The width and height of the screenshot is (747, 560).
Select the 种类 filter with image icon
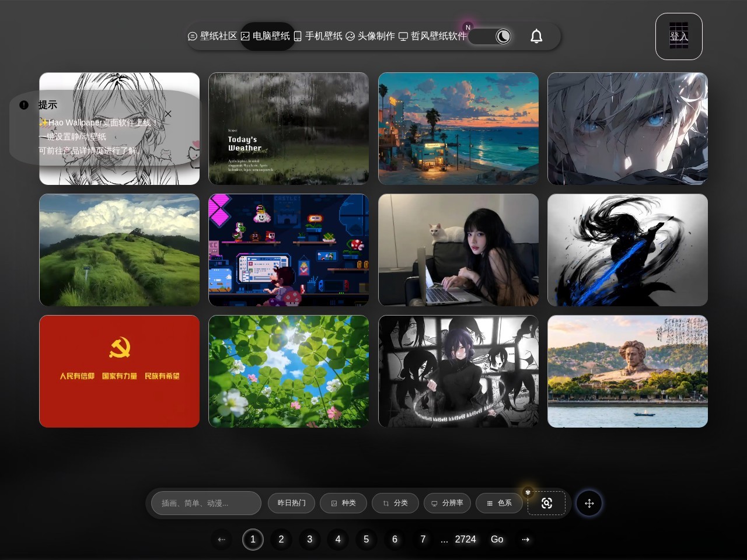click(343, 503)
